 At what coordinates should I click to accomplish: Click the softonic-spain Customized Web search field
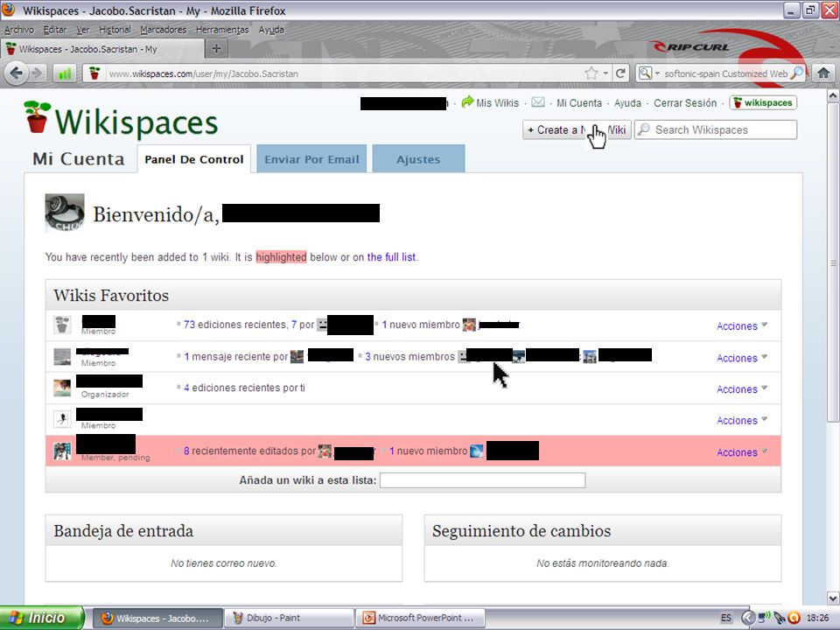(x=726, y=73)
